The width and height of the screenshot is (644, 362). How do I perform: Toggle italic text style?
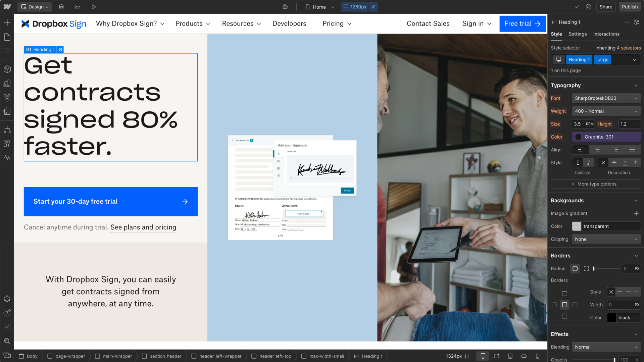588,163
